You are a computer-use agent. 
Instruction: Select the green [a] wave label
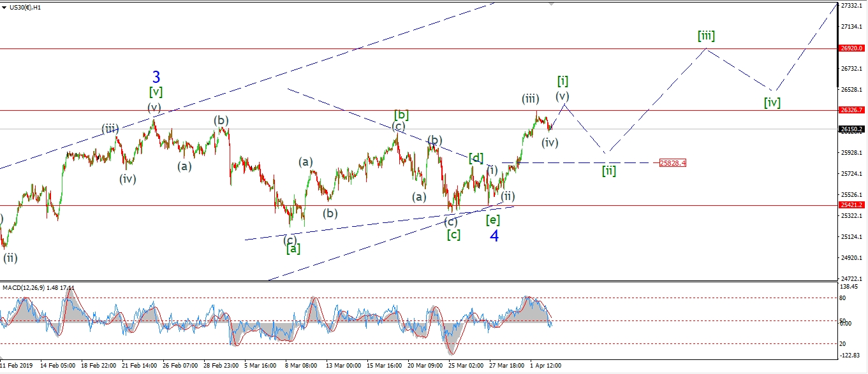[x=293, y=249]
